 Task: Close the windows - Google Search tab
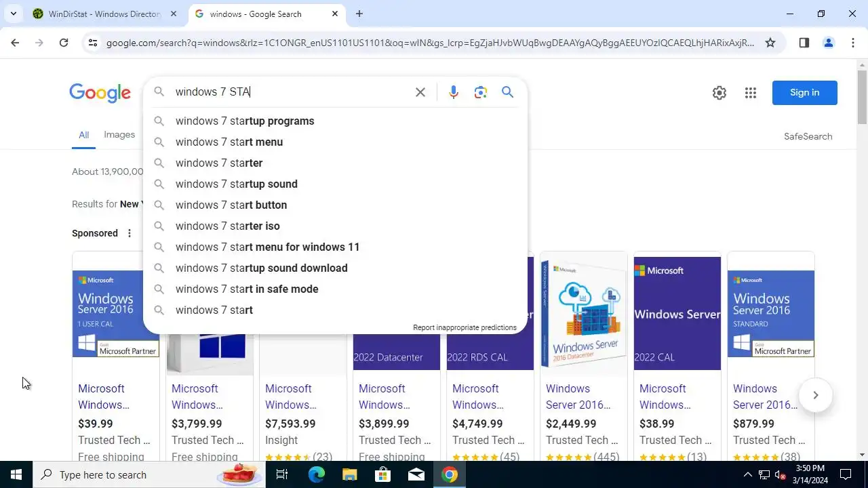click(x=335, y=14)
